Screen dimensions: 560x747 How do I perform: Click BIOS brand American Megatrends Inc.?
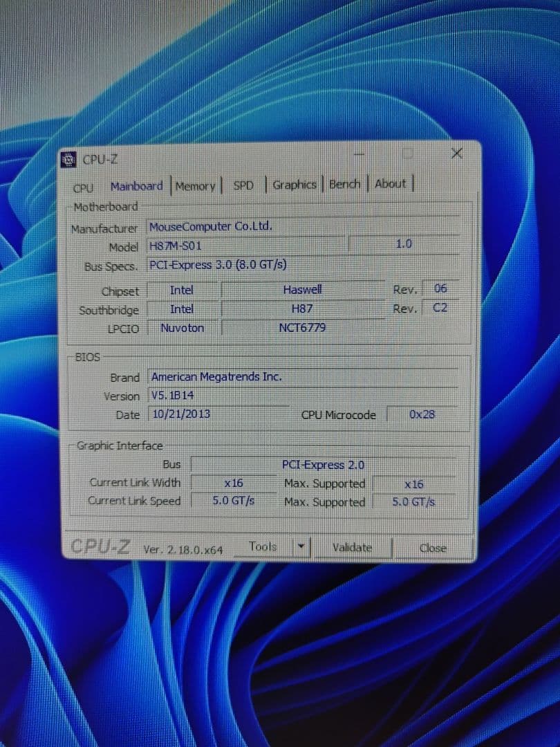click(304, 376)
